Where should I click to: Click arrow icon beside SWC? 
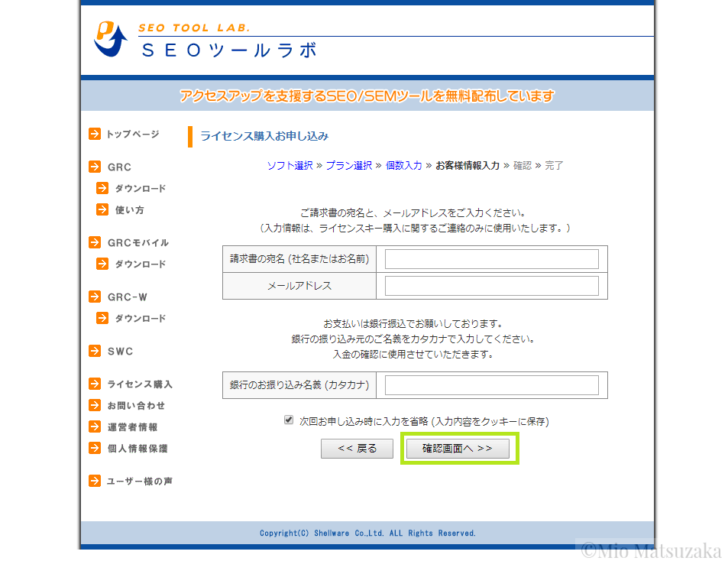(95, 351)
